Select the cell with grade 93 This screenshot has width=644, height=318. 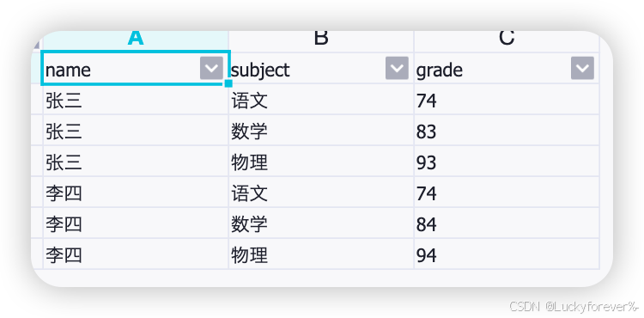point(507,161)
